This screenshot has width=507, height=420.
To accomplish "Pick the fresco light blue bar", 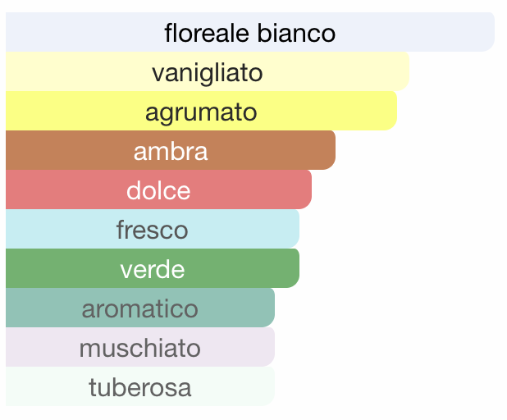I will pyautogui.click(x=153, y=229).
